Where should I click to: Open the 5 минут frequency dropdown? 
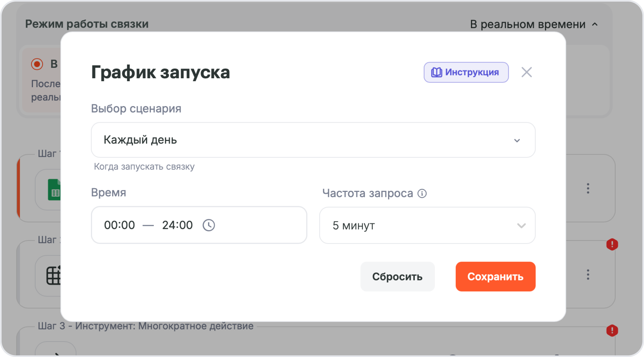point(427,225)
